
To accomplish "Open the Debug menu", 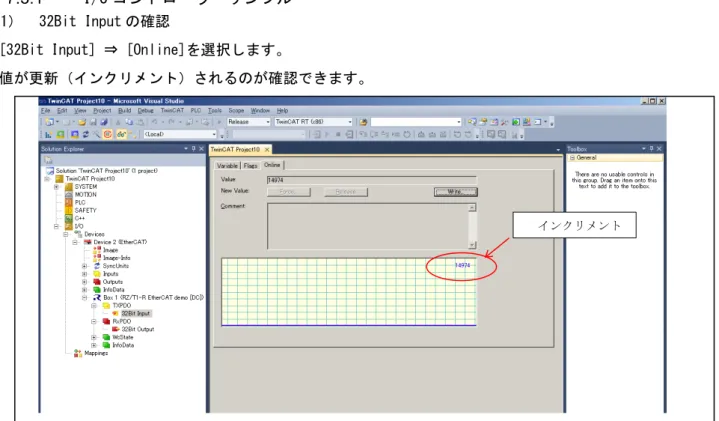I will pos(145,111).
